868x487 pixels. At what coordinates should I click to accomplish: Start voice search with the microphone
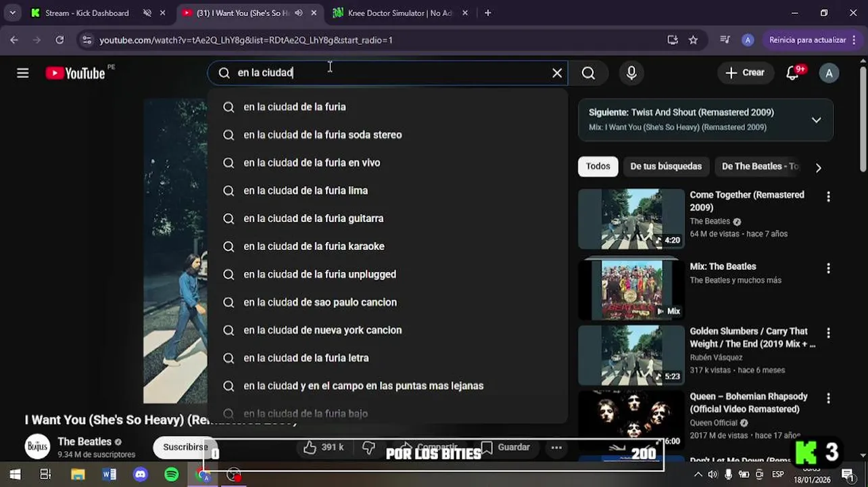pos(631,73)
